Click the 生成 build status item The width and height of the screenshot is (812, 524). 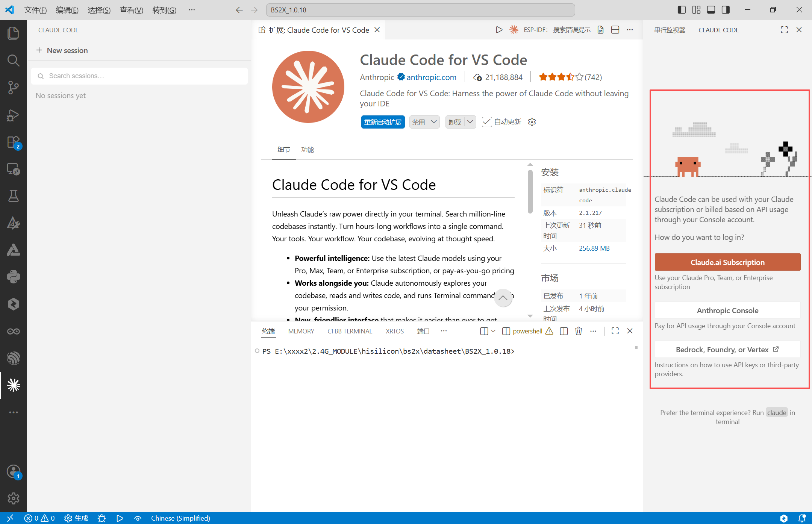pos(76,518)
